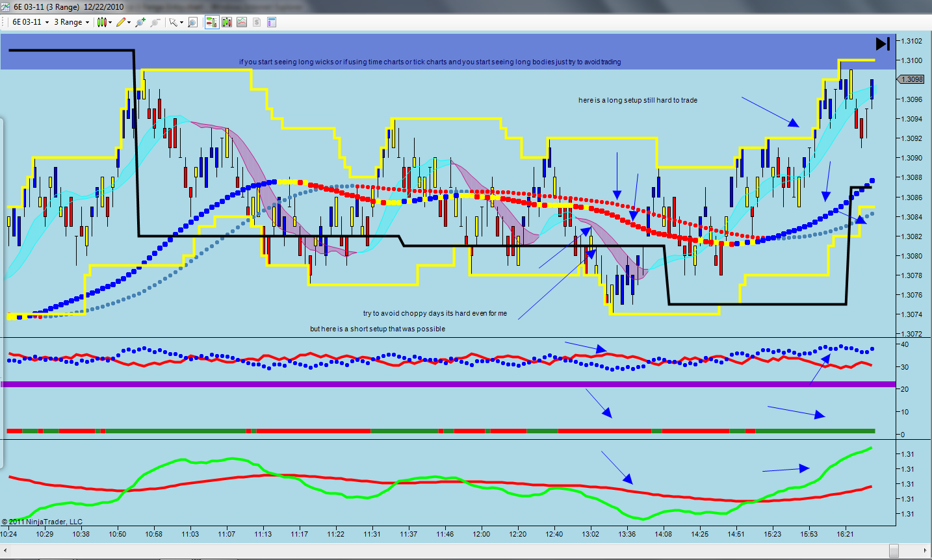Click the horizontal scrollbar left arrow
Screen dimensions: 932x560
(6, 550)
